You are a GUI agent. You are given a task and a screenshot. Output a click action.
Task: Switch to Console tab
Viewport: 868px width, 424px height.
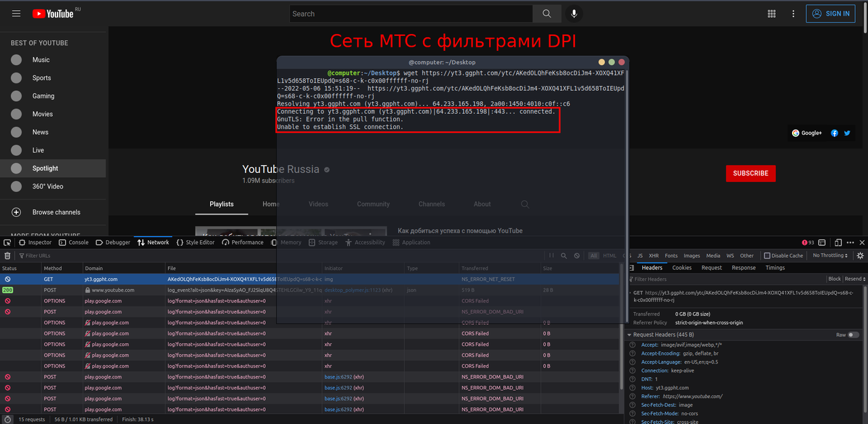[73, 242]
